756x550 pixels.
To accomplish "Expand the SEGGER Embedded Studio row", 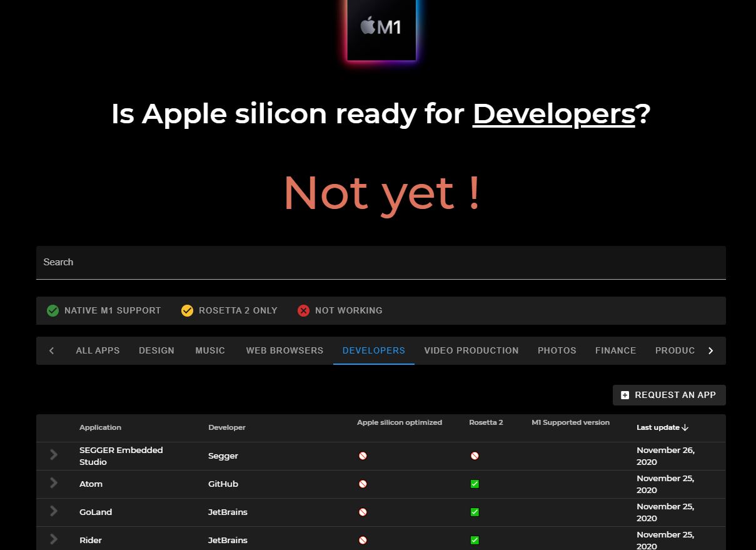I will (54, 455).
